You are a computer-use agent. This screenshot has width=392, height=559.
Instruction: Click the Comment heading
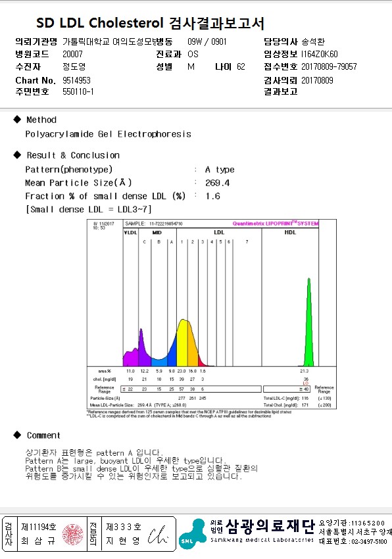point(43,435)
